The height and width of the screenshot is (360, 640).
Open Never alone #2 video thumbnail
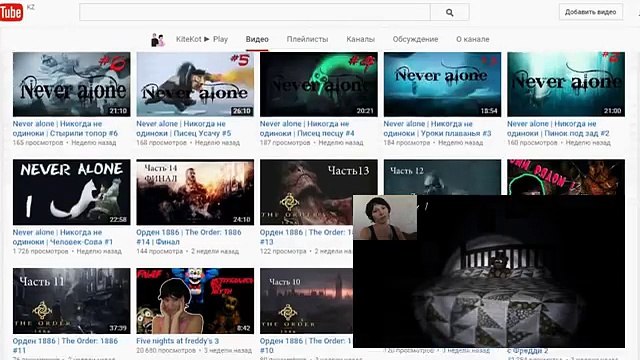[566, 84]
